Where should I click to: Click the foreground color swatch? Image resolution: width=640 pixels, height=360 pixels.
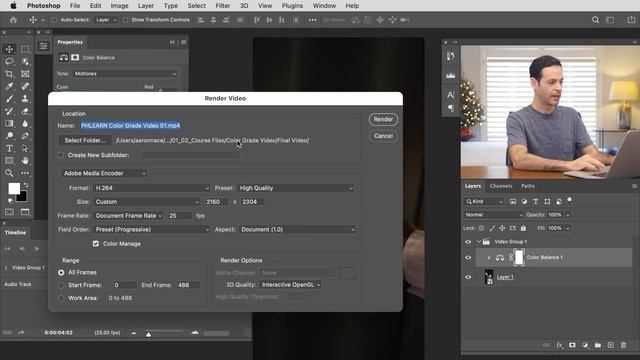click(x=14, y=188)
